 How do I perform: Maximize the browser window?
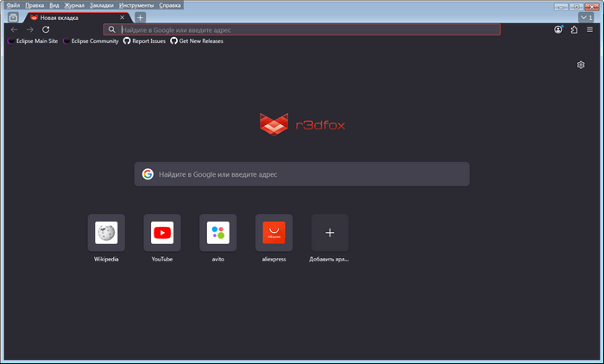pyautogui.click(x=576, y=7)
